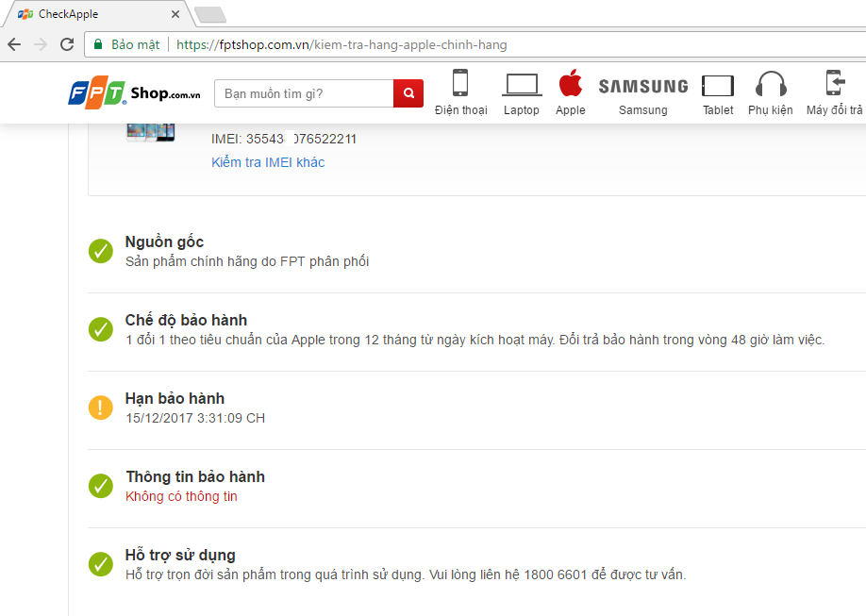Click the 'Hạn bảo hành' heading
866x616 pixels.
(x=175, y=398)
